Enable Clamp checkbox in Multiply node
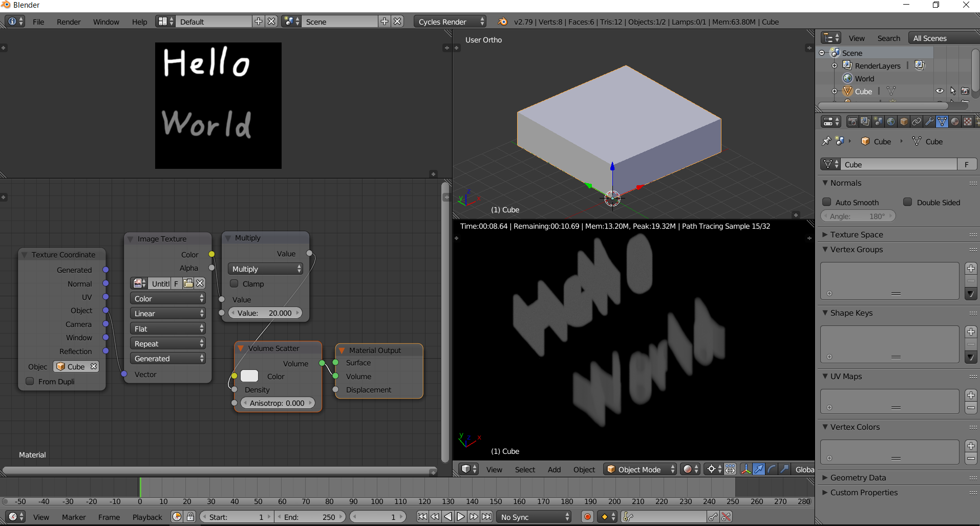The height and width of the screenshot is (526, 980). [x=234, y=283]
